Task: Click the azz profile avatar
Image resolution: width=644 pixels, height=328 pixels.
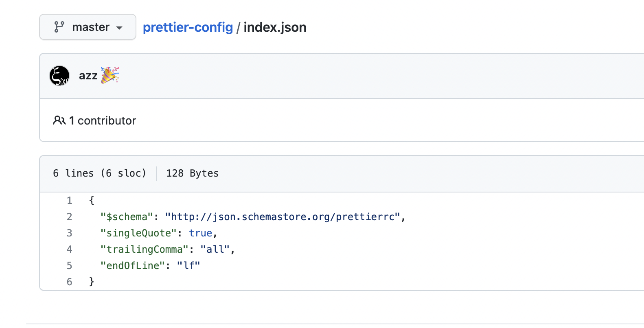Action: pyautogui.click(x=59, y=75)
